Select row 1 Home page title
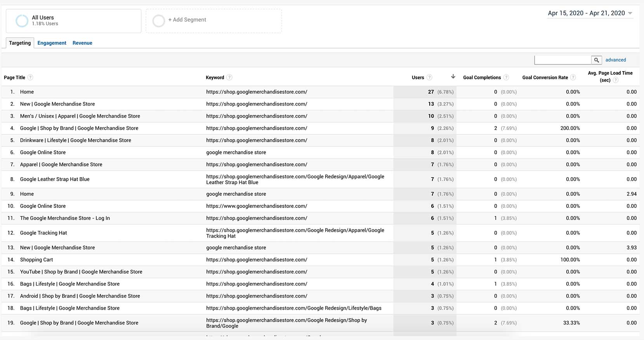This screenshot has width=644, height=340. point(27,92)
